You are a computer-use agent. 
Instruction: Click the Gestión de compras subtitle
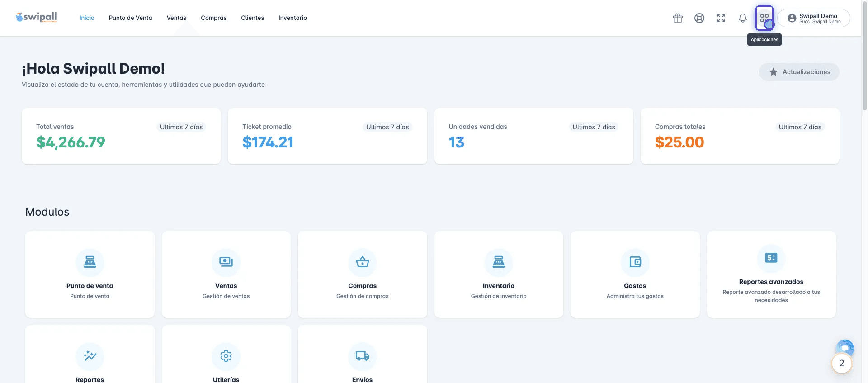coord(363,296)
